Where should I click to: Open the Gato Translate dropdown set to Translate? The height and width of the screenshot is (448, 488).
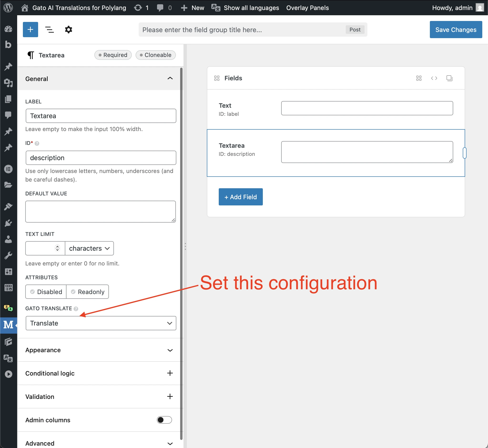click(x=101, y=323)
